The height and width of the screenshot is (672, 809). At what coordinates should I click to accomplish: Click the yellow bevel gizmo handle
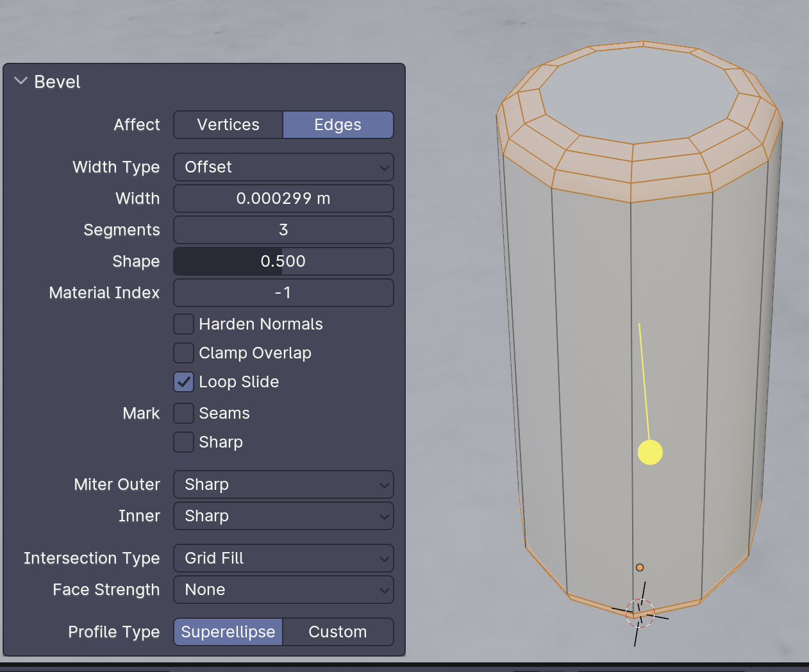(x=650, y=452)
